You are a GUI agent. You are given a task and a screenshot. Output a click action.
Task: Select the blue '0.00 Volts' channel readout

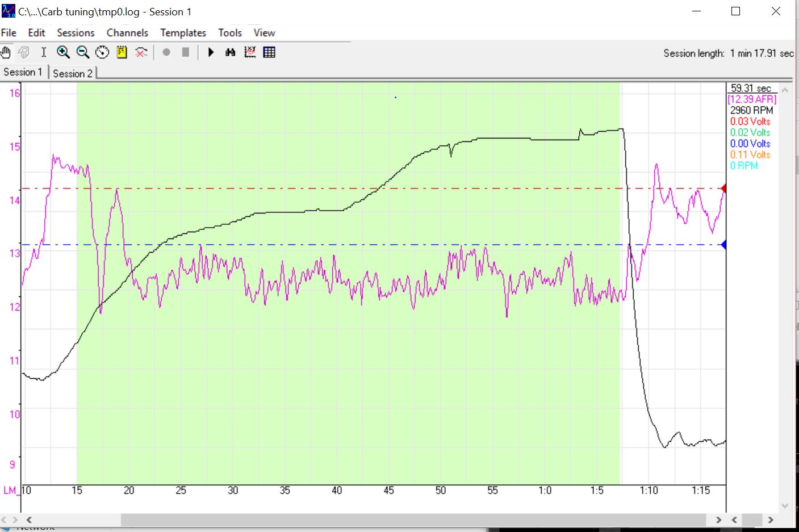coord(750,144)
